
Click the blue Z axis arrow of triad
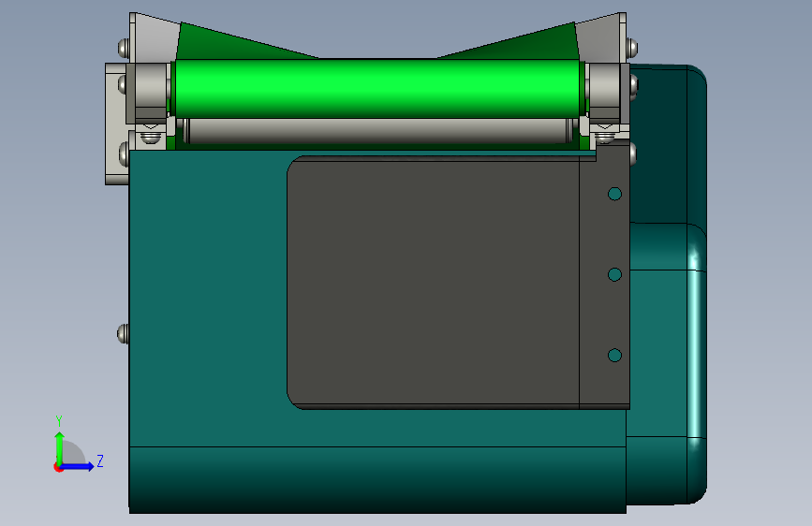coord(78,466)
